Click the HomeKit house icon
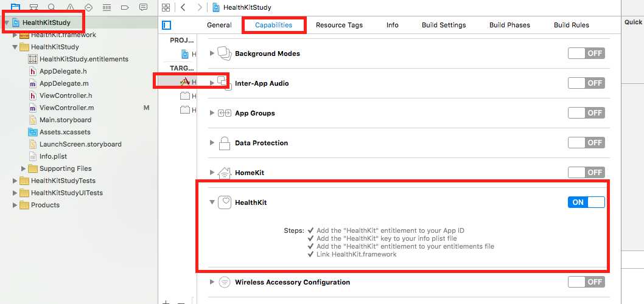This screenshot has width=644, height=304. (x=224, y=173)
